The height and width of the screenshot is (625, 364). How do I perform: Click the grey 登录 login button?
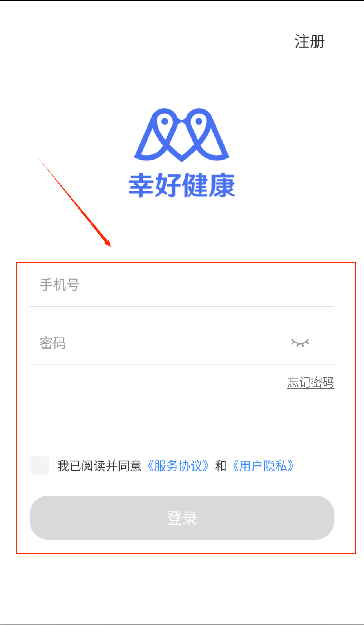click(182, 518)
